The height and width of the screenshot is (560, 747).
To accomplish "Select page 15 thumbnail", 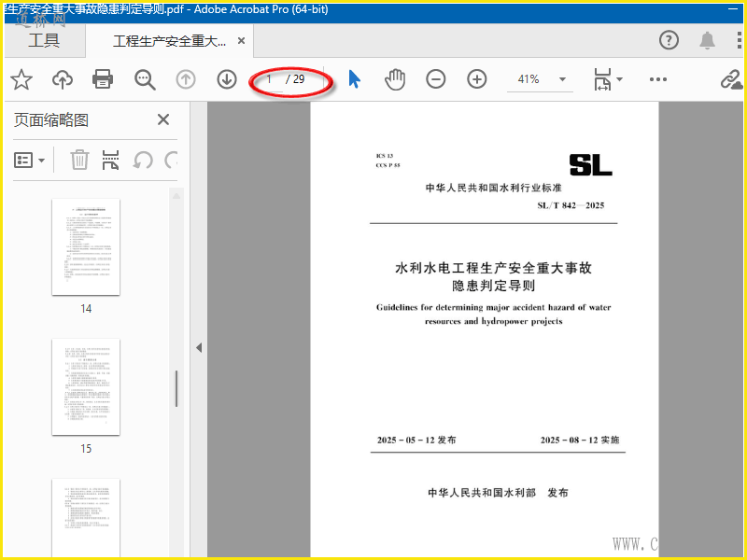I will (86, 386).
